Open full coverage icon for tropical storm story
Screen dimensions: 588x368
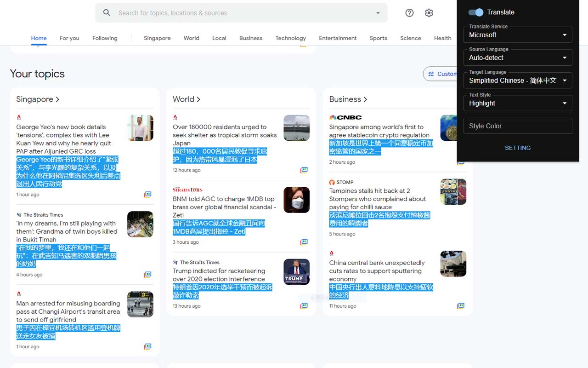pyautogui.click(x=304, y=170)
